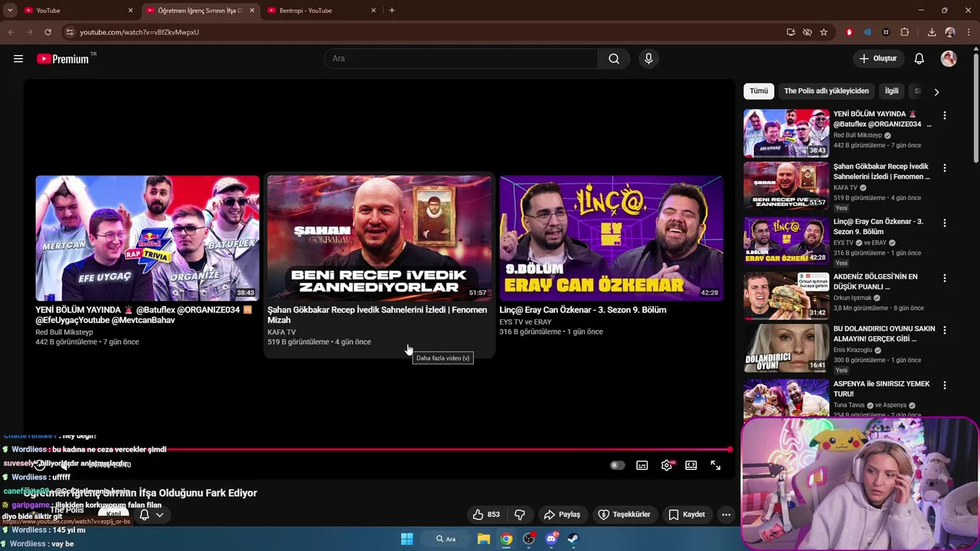
Task: Close the Bentropi - YouTube tab
Action: [374, 11]
